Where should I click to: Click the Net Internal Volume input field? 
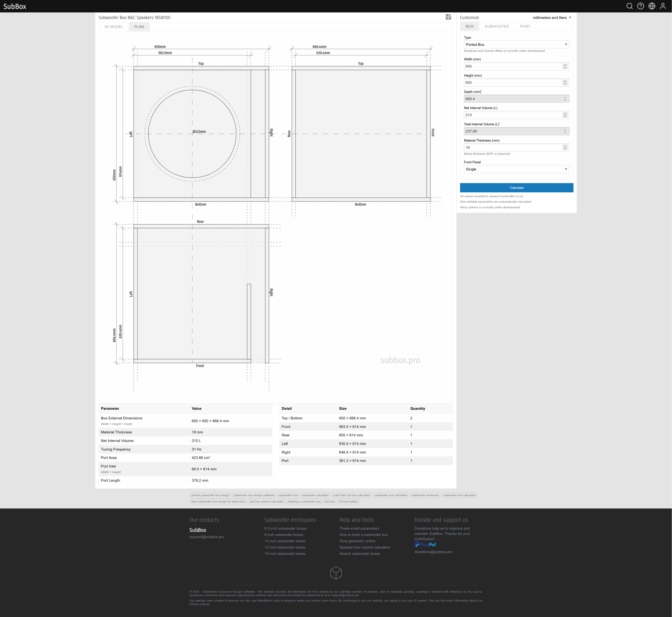click(x=516, y=115)
